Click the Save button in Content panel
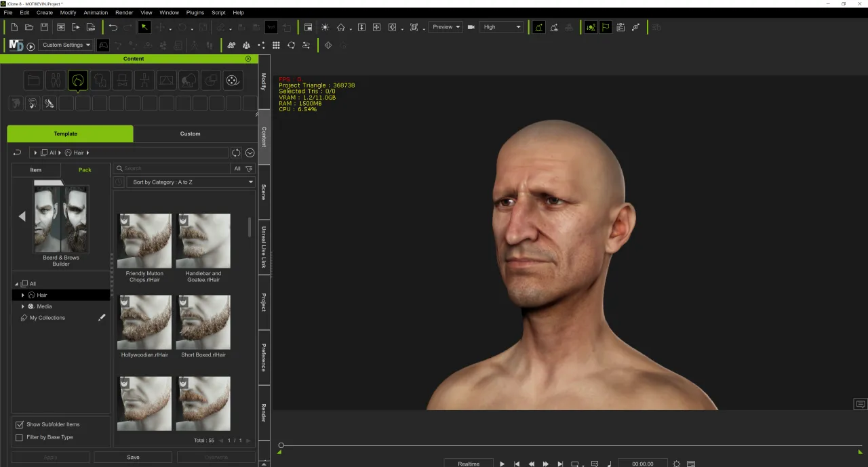The width and height of the screenshot is (868, 467). tap(133, 457)
